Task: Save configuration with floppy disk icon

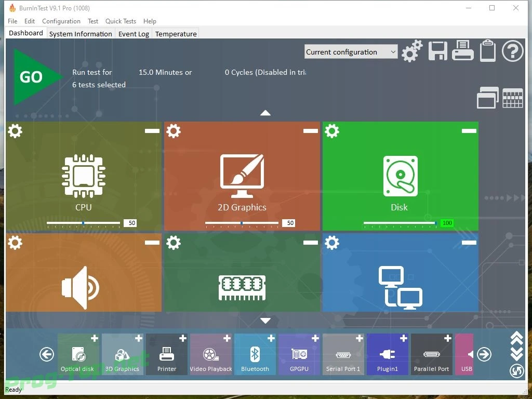Action: [x=437, y=51]
